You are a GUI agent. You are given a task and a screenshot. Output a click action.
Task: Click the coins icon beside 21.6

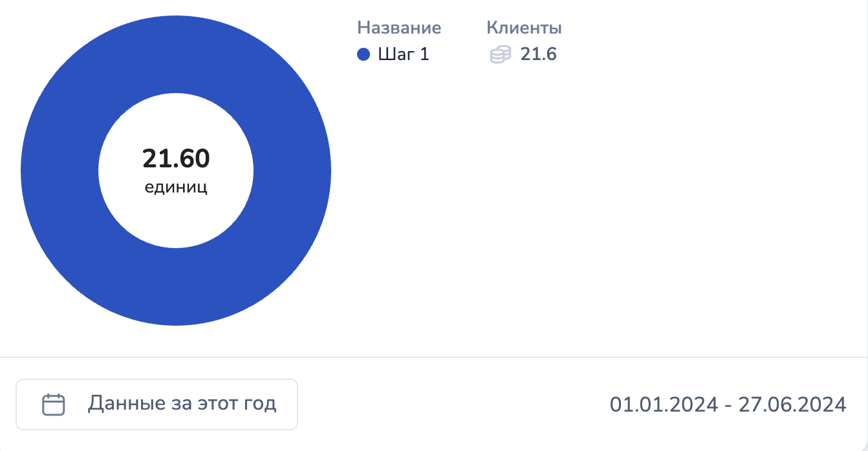[501, 54]
